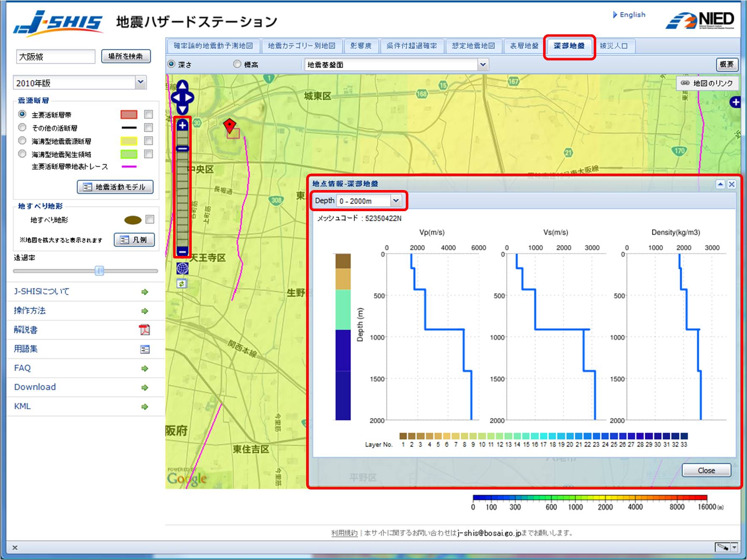Enable the 主要活断層帯 display checkbox
The image size is (747, 560).
click(148, 114)
